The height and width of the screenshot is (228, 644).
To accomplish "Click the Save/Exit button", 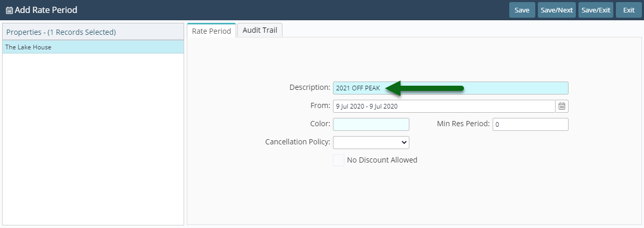I will [x=596, y=10].
